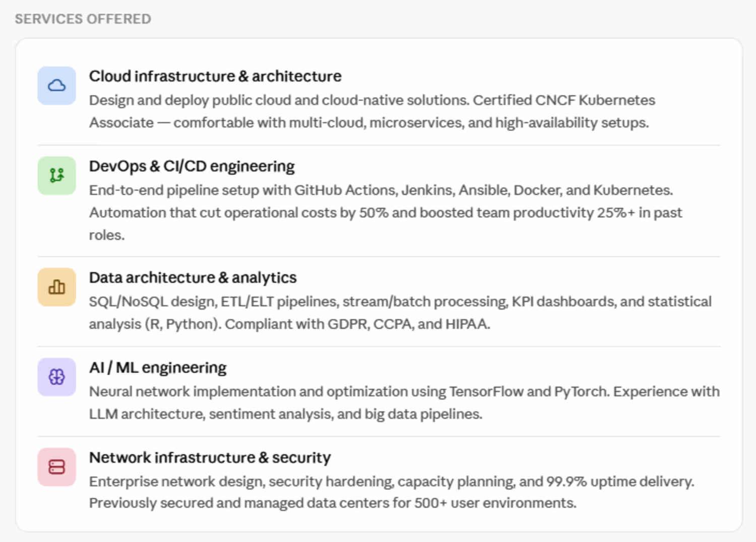Click the GDPR, CCPA, and HIPAA text
The width and height of the screenshot is (756, 542).
coord(409,324)
